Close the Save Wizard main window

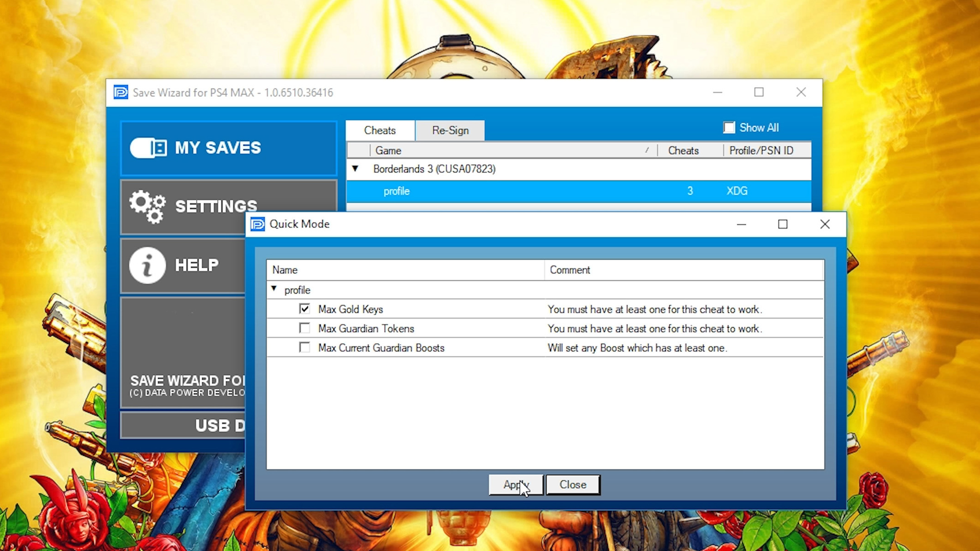tap(801, 92)
